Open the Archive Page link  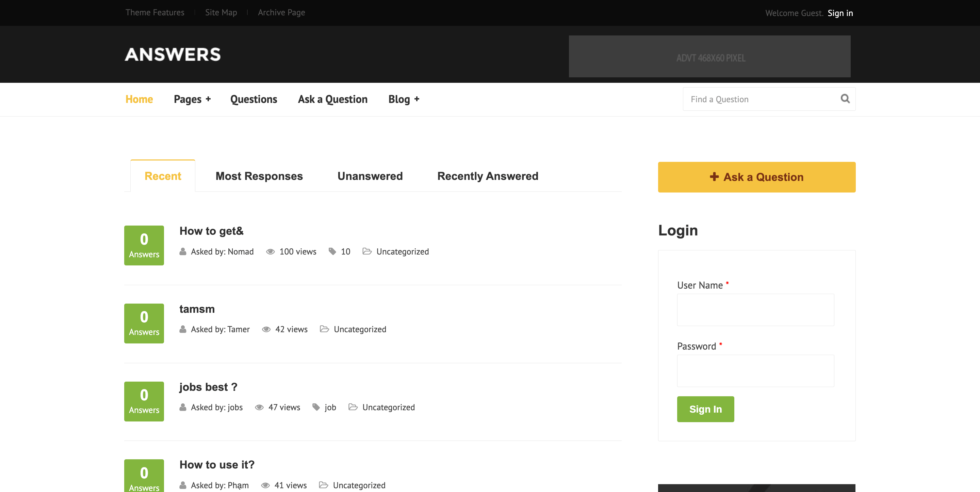[x=281, y=12]
